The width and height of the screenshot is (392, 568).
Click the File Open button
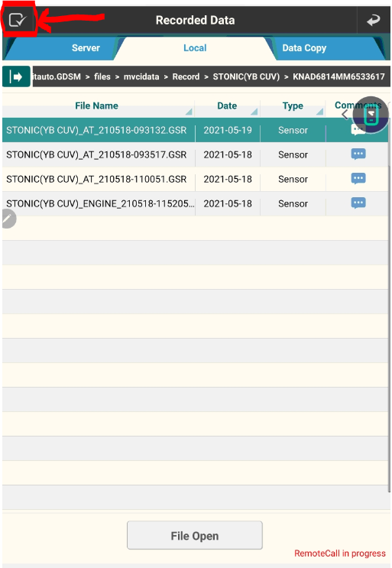click(195, 535)
